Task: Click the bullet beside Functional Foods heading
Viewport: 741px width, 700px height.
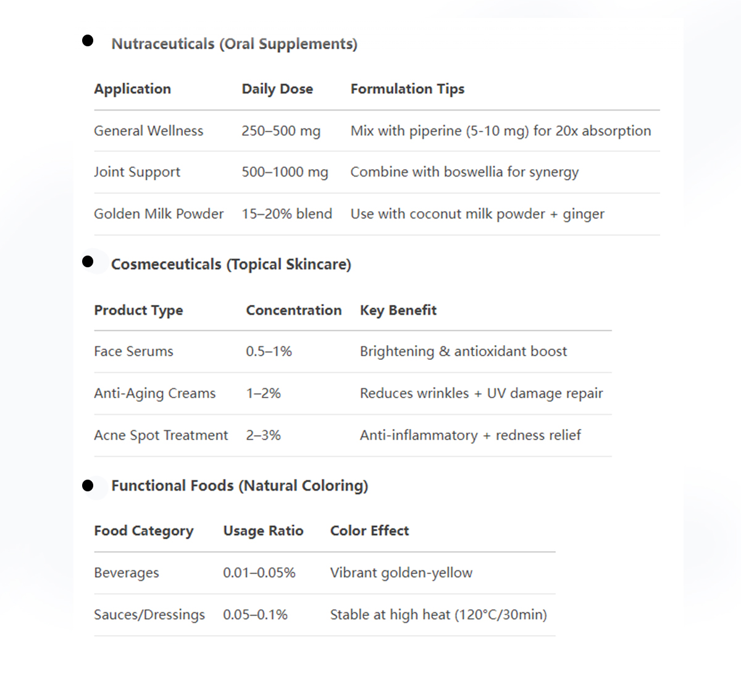Action: 88,486
